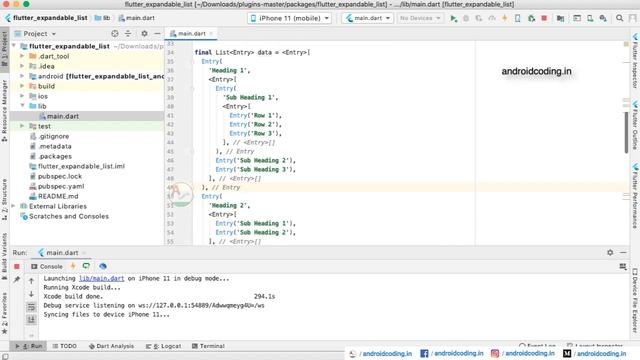Expand the .dart_tool folder
The height and width of the screenshot is (360, 640).
tap(22, 56)
